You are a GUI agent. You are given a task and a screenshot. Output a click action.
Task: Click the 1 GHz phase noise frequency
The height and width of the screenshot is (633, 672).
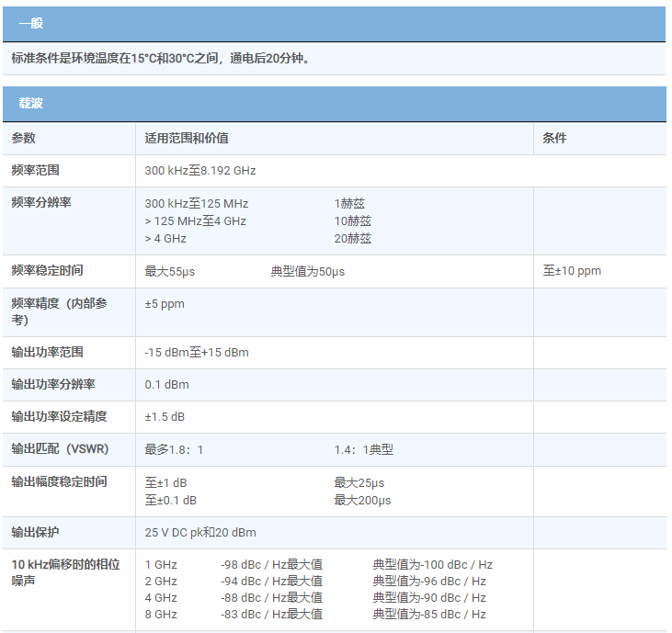coord(161,564)
